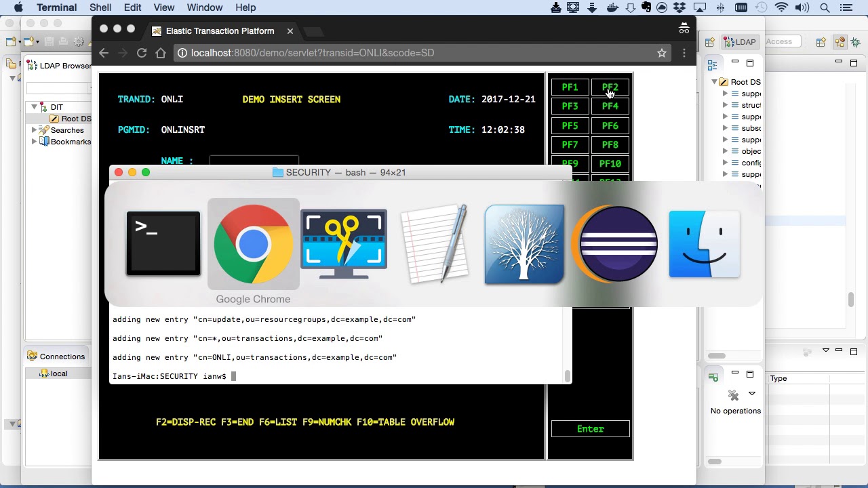The height and width of the screenshot is (488, 868).
Task: Open Spotlight search
Action: point(825,7)
